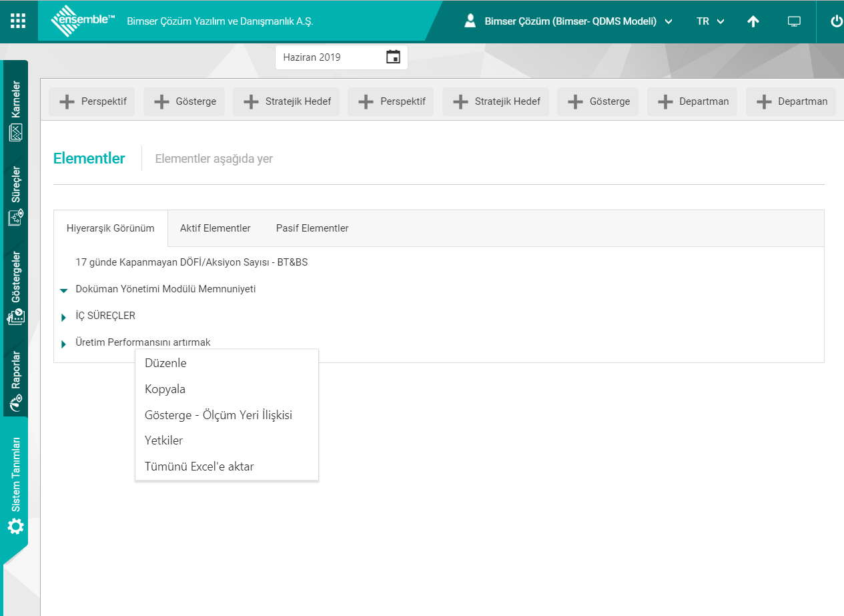Collapse Doküman Yönetimi Modülü Memnuniyeti node
Image resolution: width=844 pixels, height=616 pixels.
coord(64,290)
